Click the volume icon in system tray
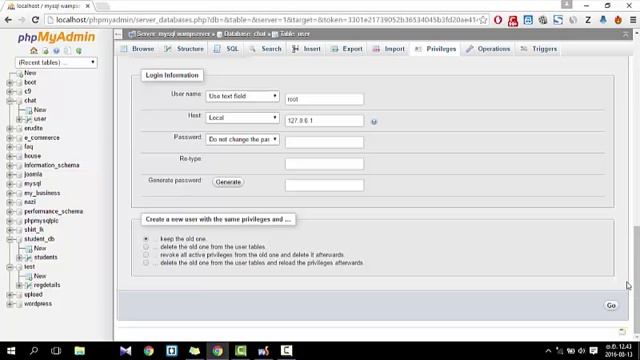640x360 pixels. coord(582,351)
